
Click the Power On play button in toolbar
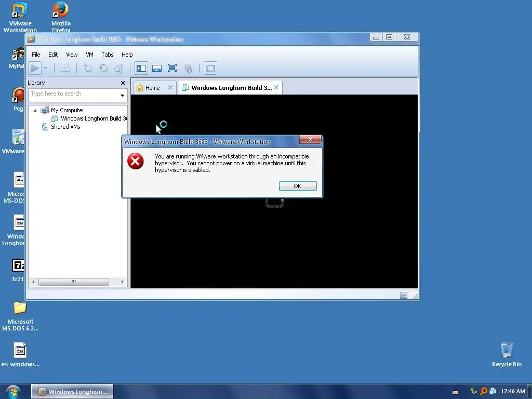pyautogui.click(x=35, y=68)
